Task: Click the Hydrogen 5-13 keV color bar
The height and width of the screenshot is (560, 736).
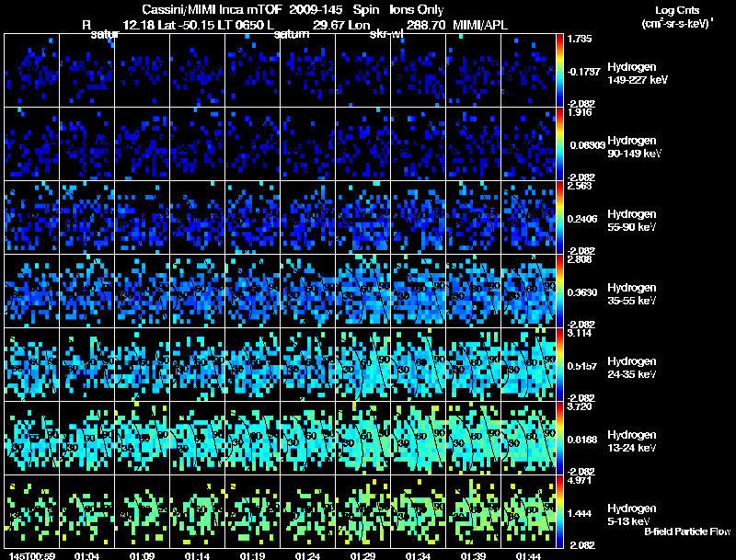Action: [x=561, y=511]
